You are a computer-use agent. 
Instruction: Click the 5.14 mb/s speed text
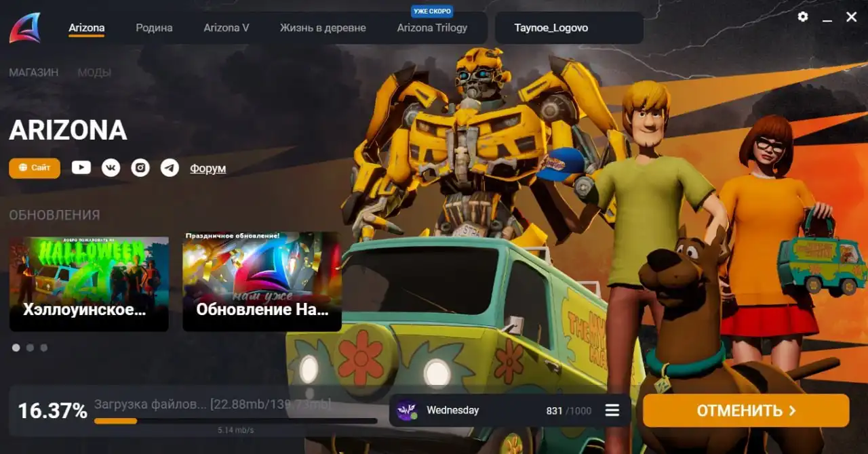point(235,430)
